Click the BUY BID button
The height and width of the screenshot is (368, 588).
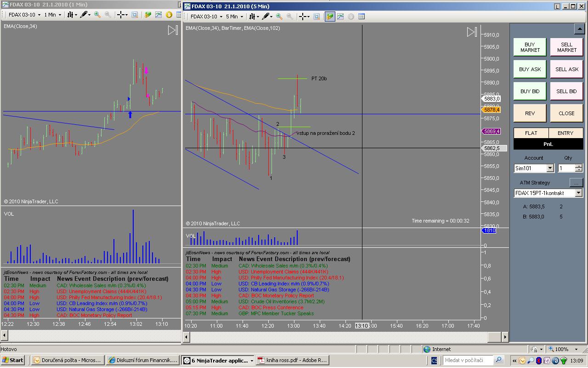tap(530, 91)
